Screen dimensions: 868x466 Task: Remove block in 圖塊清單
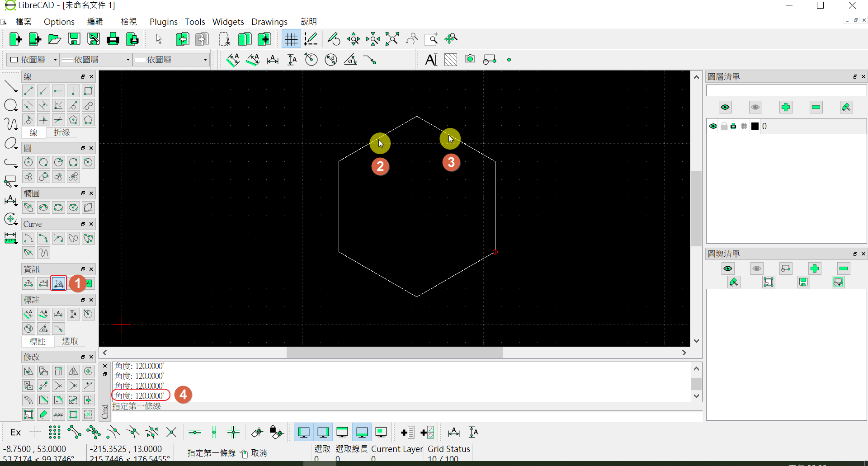point(844,268)
